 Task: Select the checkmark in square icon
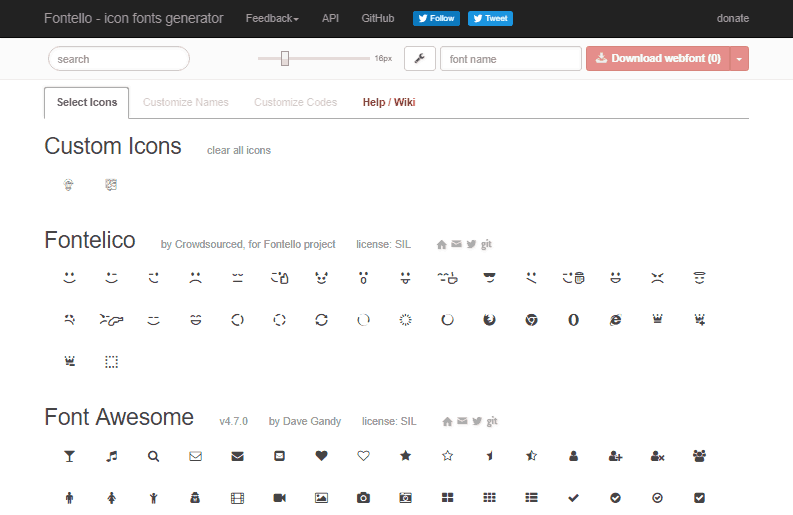coord(699,498)
